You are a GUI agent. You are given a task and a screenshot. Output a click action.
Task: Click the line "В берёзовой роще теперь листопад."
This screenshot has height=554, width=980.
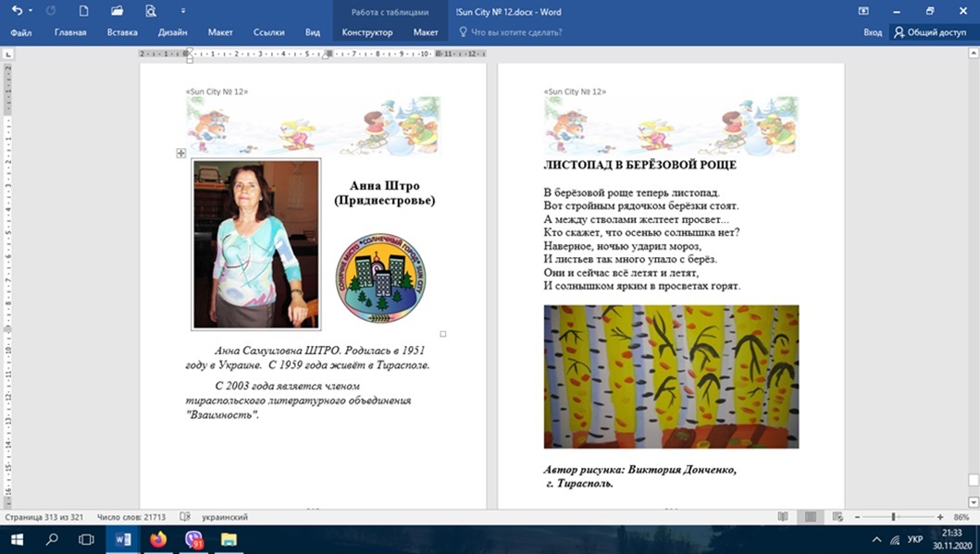coord(632,193)
